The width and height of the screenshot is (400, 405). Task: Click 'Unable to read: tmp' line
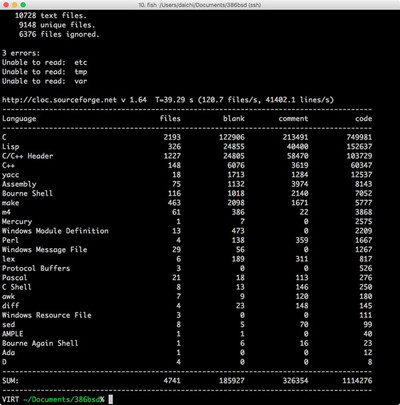[x=45, y=72]
